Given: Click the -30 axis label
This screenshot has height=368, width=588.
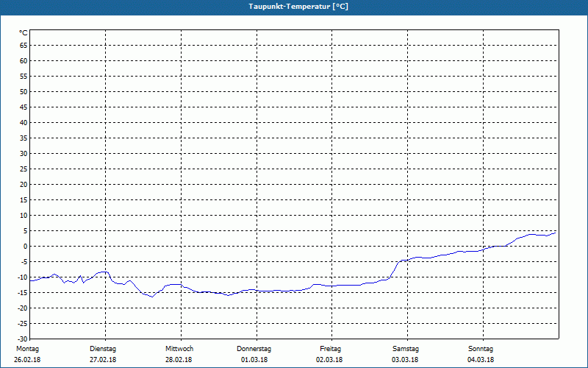Looking at the screenshot, I should coord(23,339).
